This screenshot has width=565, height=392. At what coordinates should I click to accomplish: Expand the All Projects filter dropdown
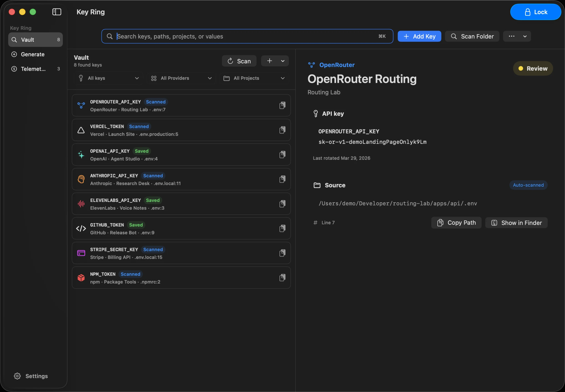coord(254,78)
